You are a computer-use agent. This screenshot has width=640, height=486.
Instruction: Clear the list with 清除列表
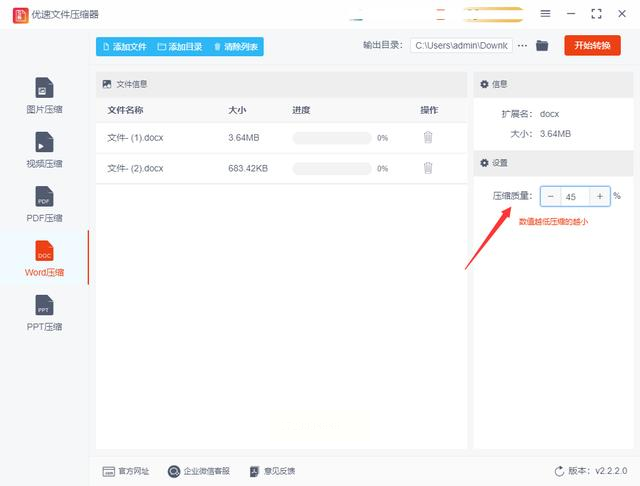tap(236, 47)
